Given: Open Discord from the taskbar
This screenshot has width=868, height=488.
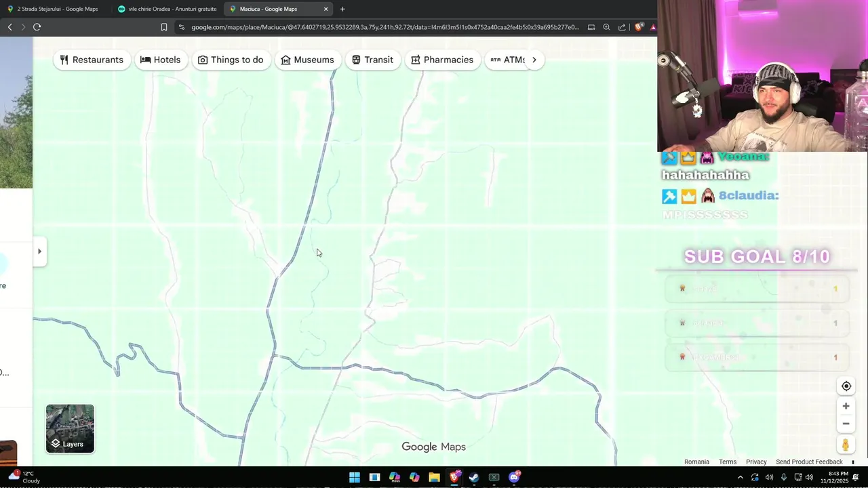Looking at the screenshot, I should [514, 477].
